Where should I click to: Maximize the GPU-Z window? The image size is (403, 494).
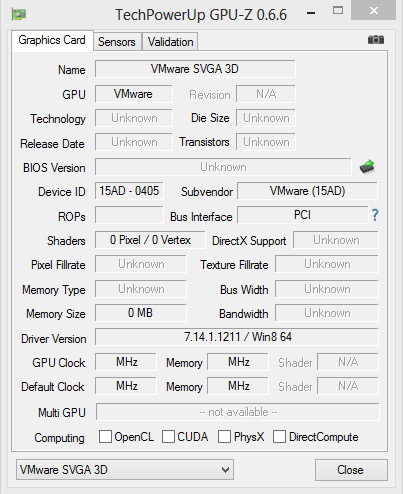[338, 11]
